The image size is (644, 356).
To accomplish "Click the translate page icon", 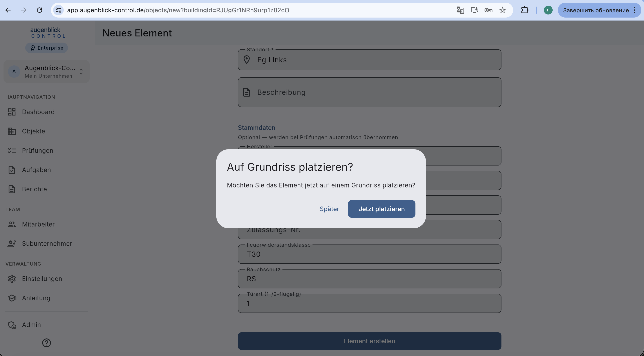I will pos(460,10).
